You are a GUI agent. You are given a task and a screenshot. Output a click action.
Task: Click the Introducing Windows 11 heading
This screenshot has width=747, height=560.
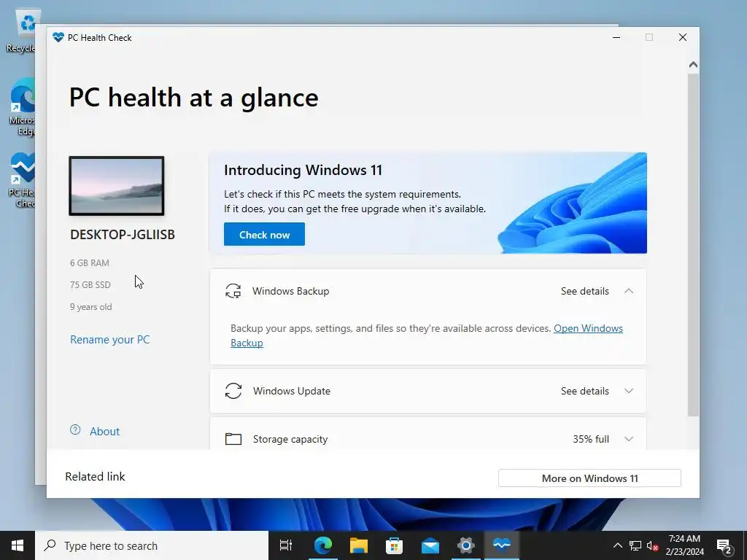click(x=303, y=170)
